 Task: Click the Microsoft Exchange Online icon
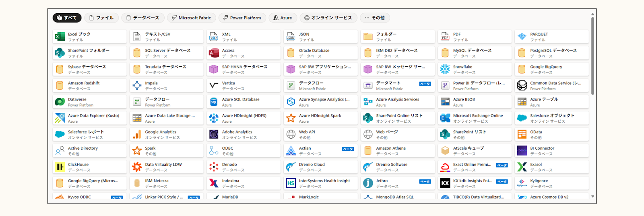pos(445,118)
